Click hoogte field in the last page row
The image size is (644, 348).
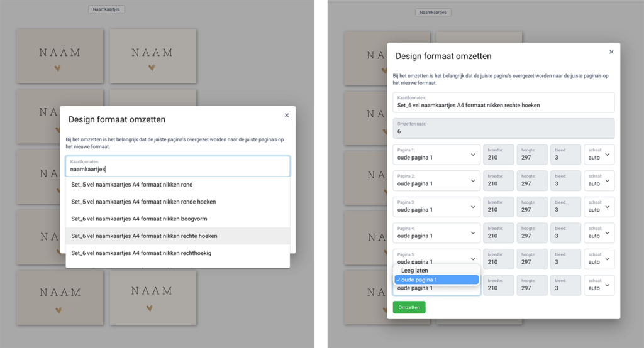point(532,285)
